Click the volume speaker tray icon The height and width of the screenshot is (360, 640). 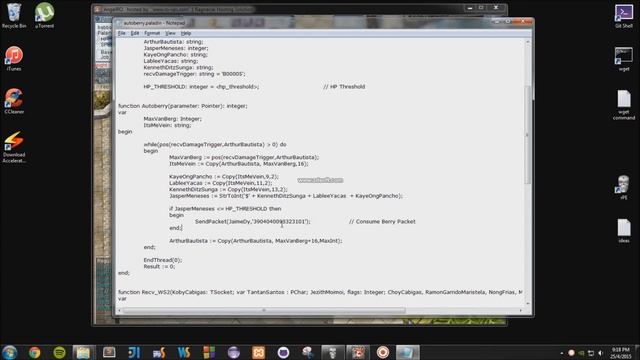(600, 353)
